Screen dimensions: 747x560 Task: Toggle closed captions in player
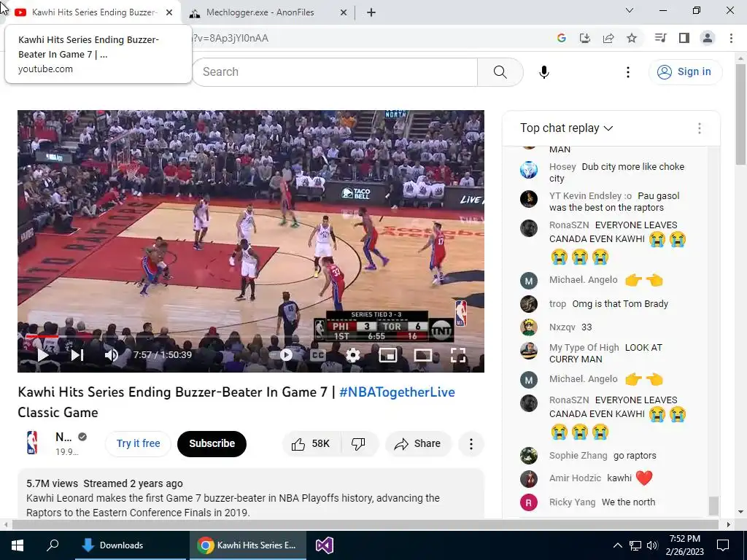(318, 355)
